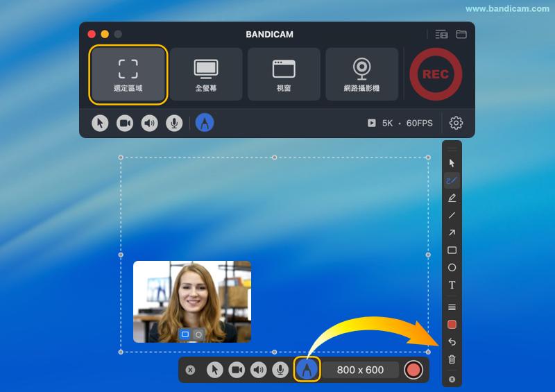Select the ellipse shape tool
This screenshot has width=555, height=392.
[452, 267]
